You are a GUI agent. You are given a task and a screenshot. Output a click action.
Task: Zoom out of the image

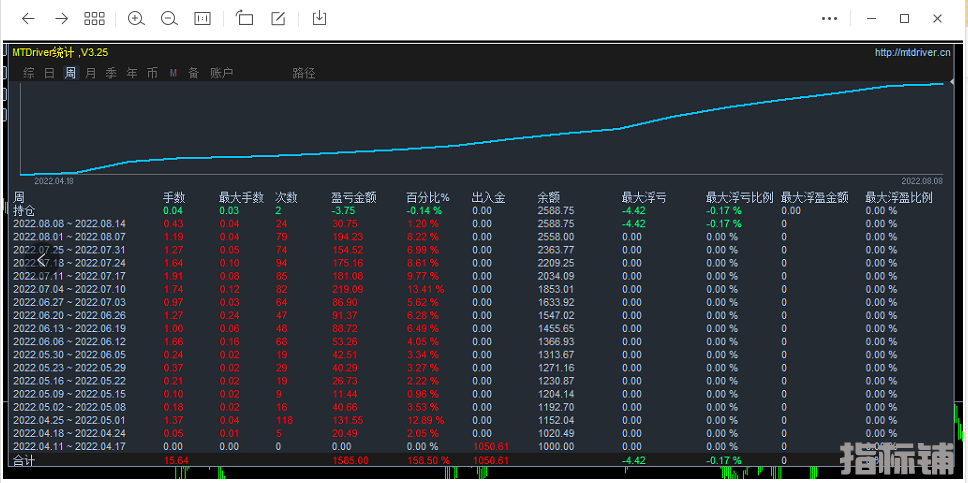tap(169, 18)
